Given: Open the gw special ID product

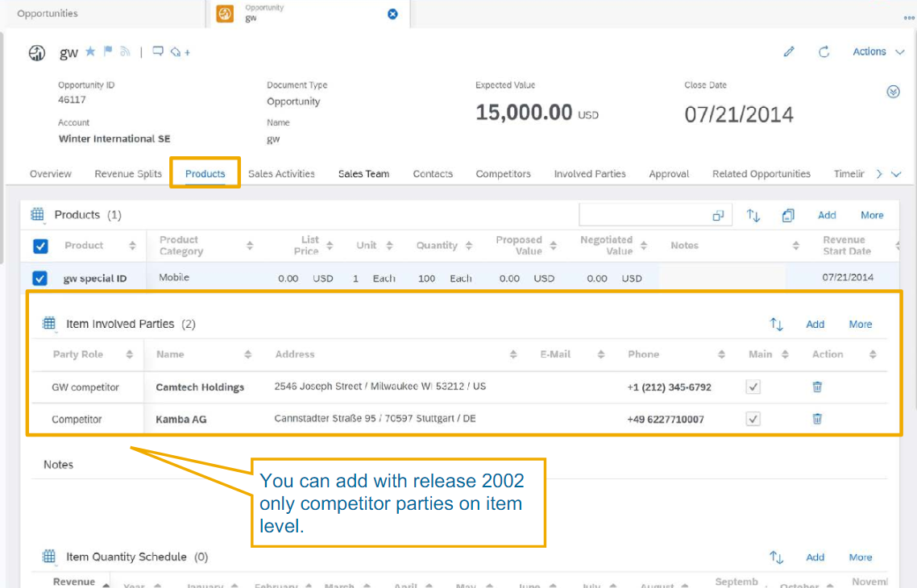Looking at the screenshot, I should tap(95, 278).
